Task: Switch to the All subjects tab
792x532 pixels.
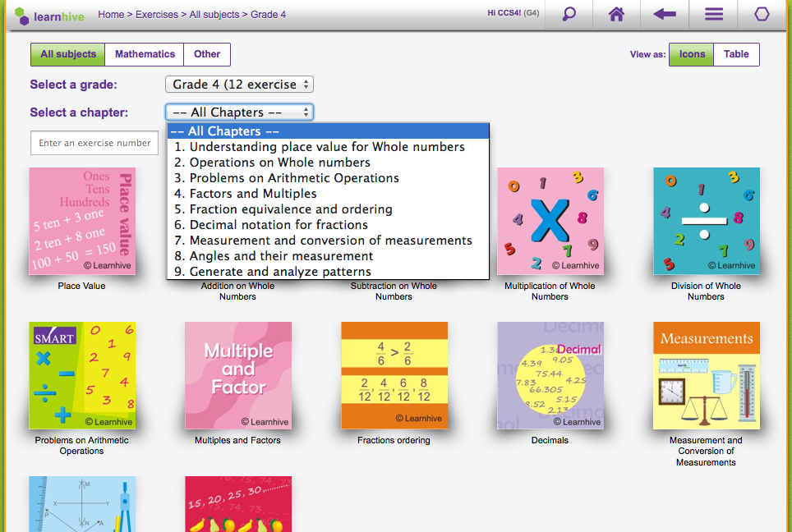Action: click(68, 54)
